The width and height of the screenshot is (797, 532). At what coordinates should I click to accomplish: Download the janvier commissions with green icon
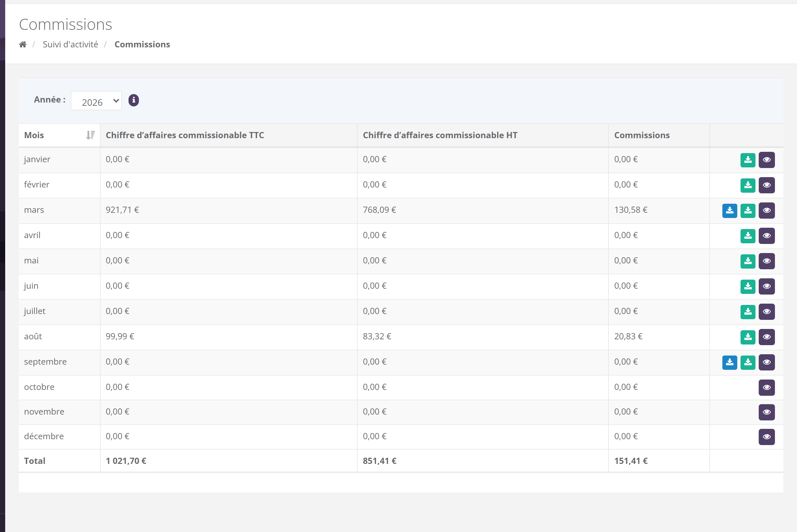tap(748, 160)
